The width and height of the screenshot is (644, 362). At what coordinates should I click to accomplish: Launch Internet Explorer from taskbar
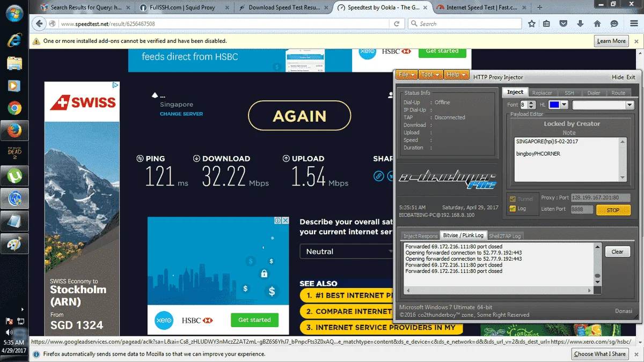14,40
